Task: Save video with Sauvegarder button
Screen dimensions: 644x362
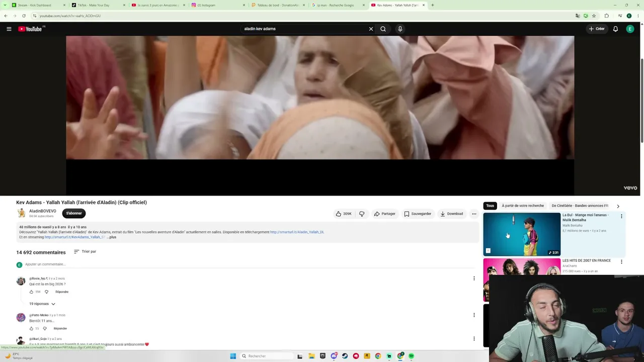Action: point(418,214)
